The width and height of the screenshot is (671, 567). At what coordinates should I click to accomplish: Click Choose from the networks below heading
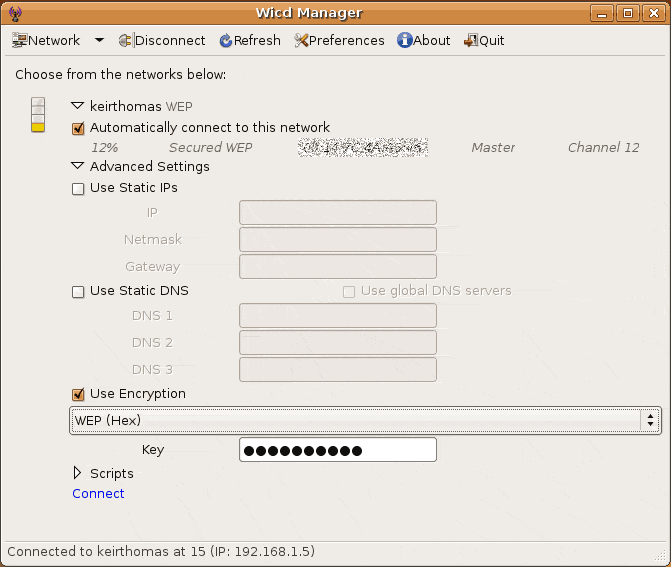pos(121,74)
